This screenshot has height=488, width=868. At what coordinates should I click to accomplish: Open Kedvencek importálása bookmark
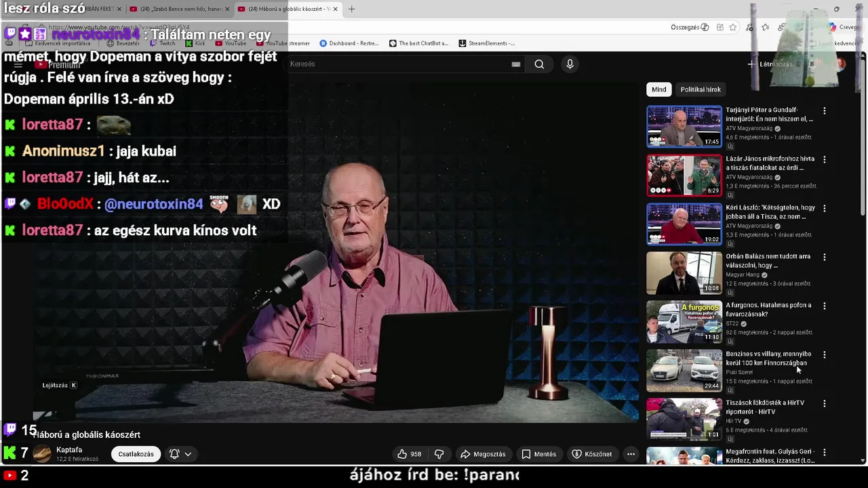(x=58, y=43)
